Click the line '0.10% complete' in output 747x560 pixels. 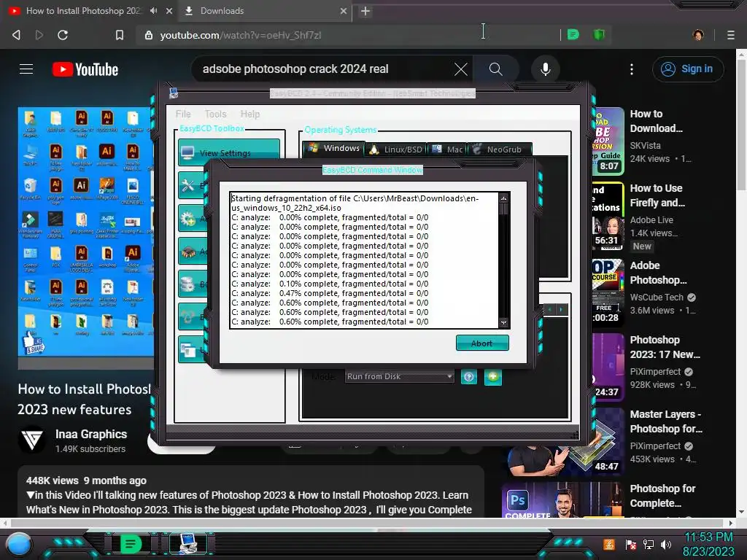330,284
